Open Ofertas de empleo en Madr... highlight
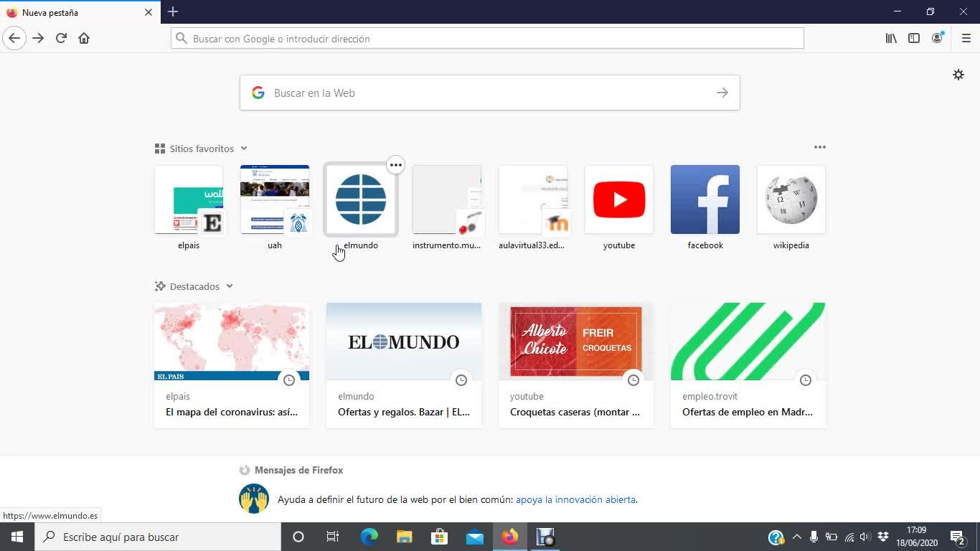This screenshot has height=551, width=980. tap(748, 365)
